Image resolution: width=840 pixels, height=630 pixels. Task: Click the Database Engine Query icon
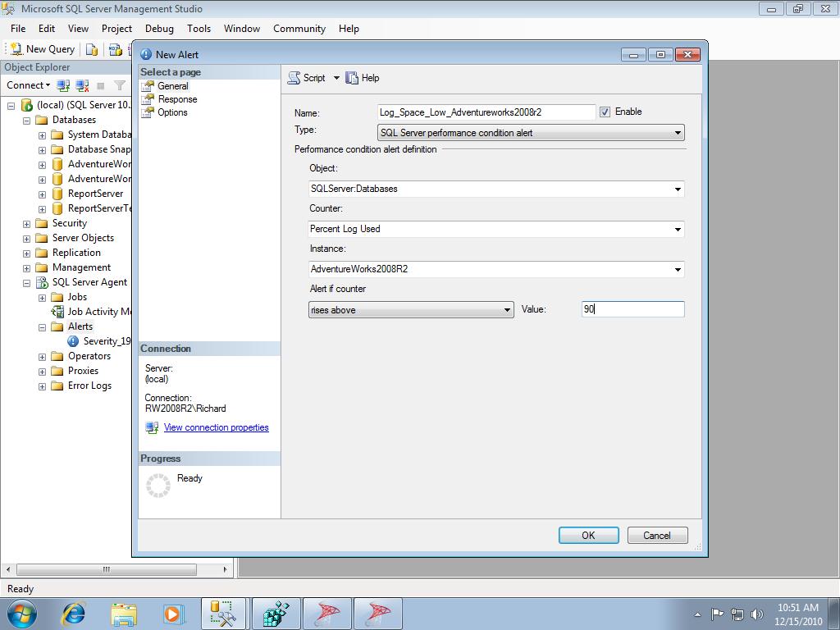pyautogui.click(x=92, y=49)
